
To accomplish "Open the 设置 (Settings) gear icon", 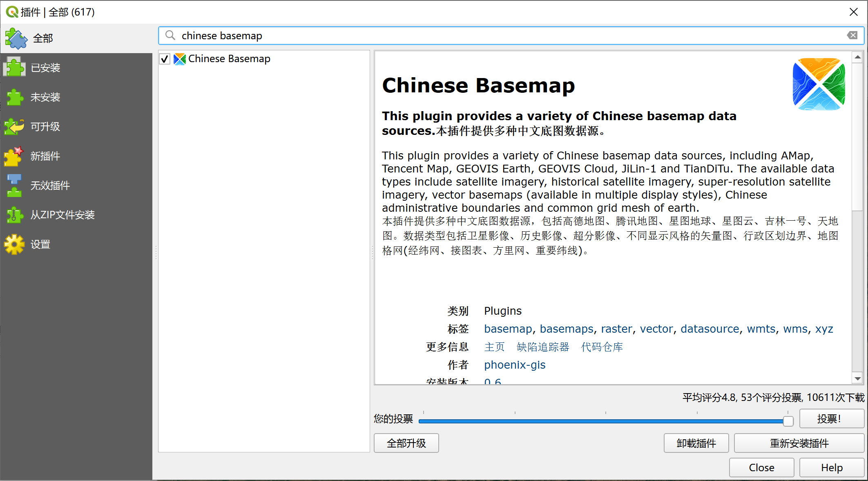I will tap(14, 244).
